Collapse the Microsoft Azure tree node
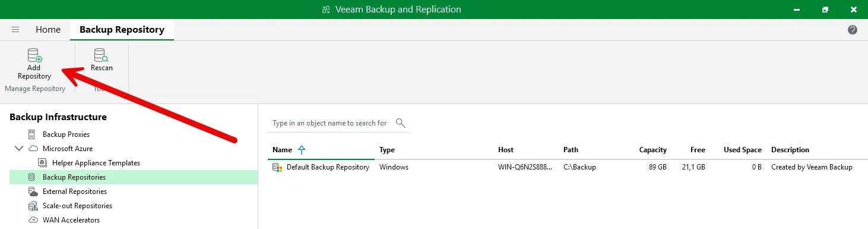Image resolution: width=868 pixels, height=229 pixels. 18,149
